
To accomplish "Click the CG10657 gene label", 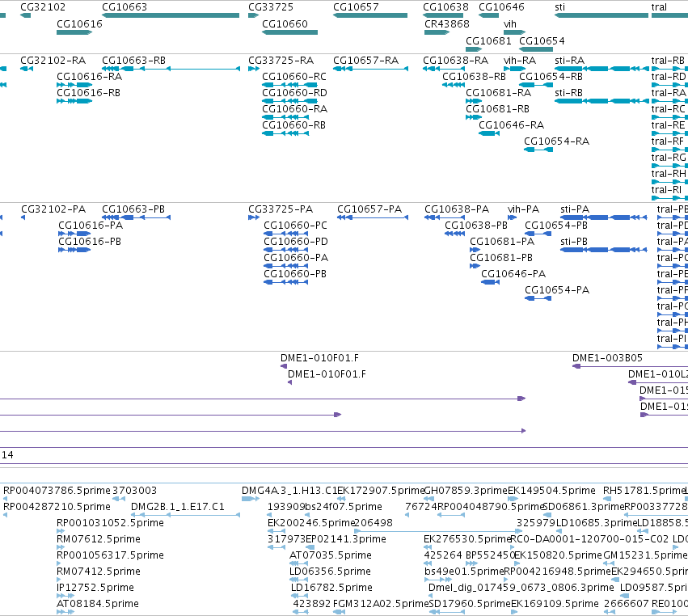I will (x=356, y=7).
